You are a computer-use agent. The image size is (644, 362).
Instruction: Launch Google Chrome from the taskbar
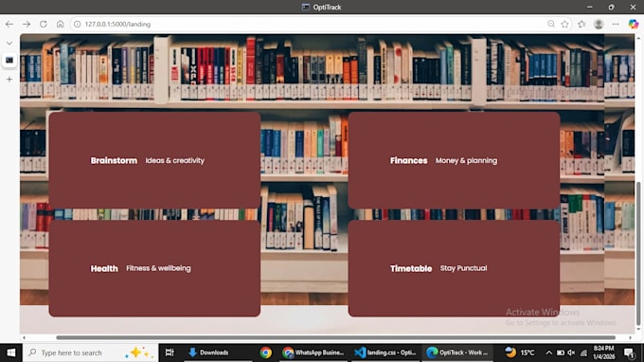[266, 353]
